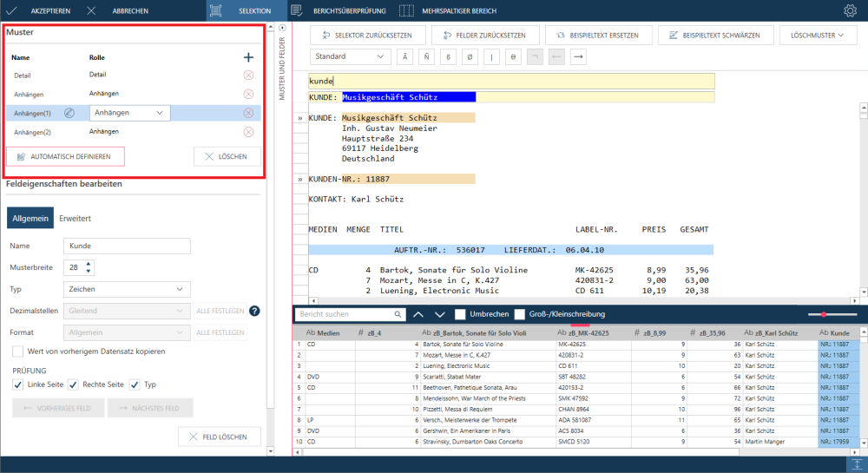Switch to the Erweitert tab
Screen dimensions: 868x473
pyautogui.click(x=75, y=219)
